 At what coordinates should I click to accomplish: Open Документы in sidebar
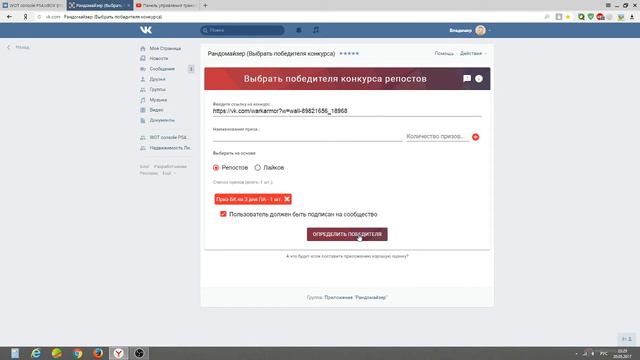(x=162, y=120)
